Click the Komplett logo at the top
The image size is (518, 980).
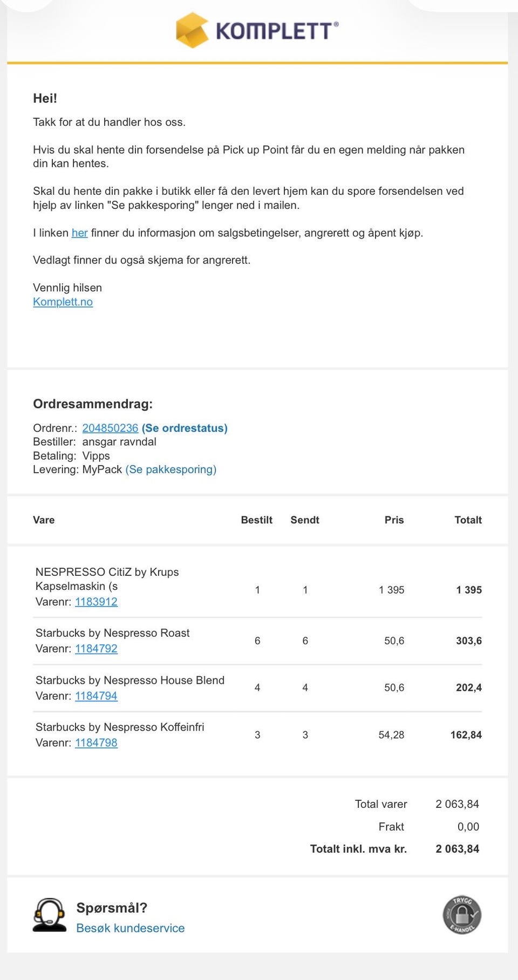(257, 30)
